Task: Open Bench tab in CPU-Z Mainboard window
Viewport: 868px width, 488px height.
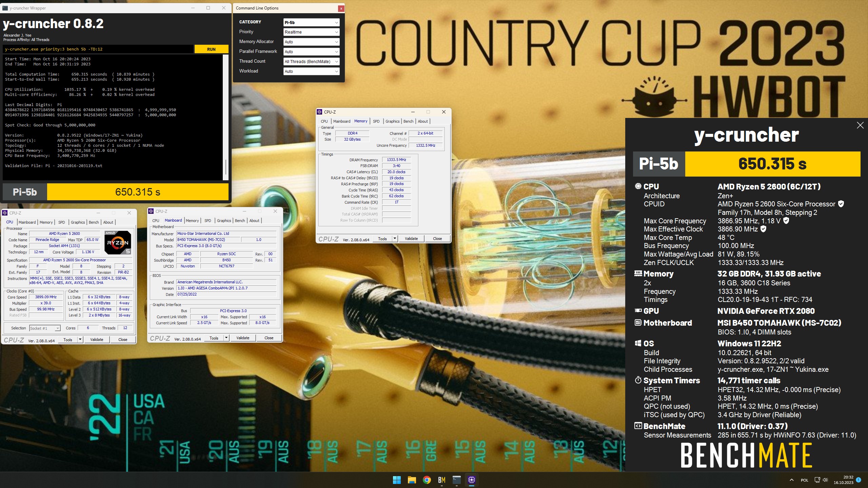Action: coord(240,221)
